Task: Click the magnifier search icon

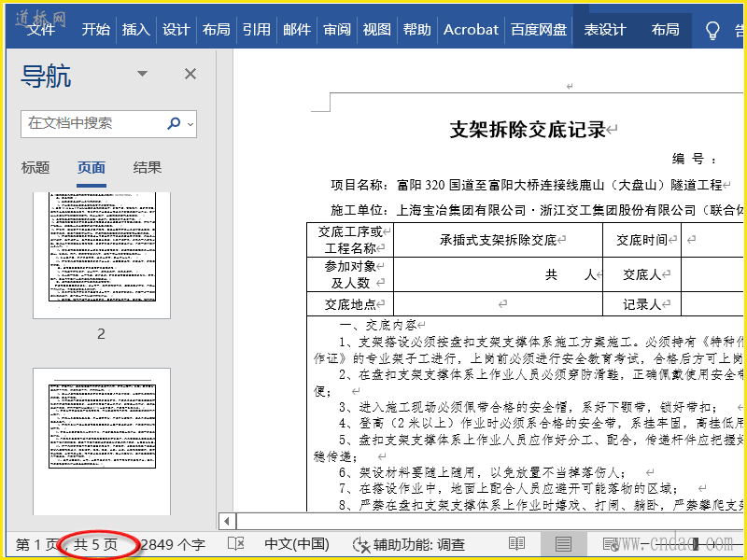Action: click(174, 124)
